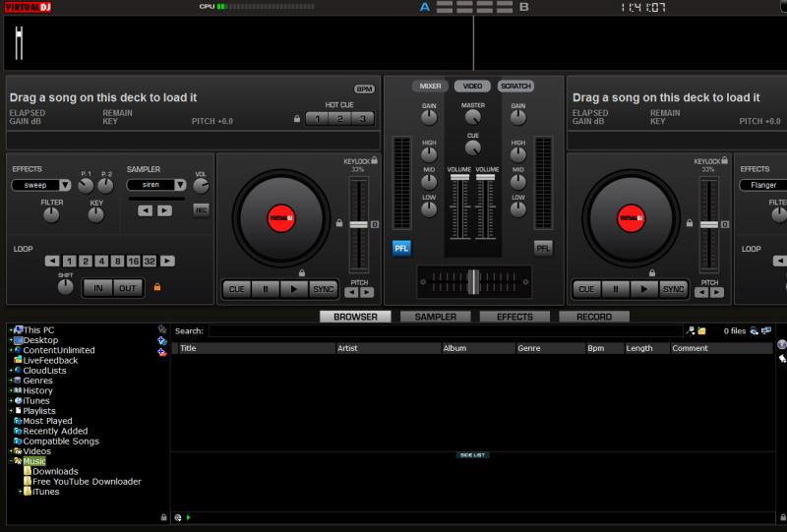The height and width of the screenshot is (532, 787).
Task: Reset left deck pitch with zero button
Action: click(x=375, y=224)
